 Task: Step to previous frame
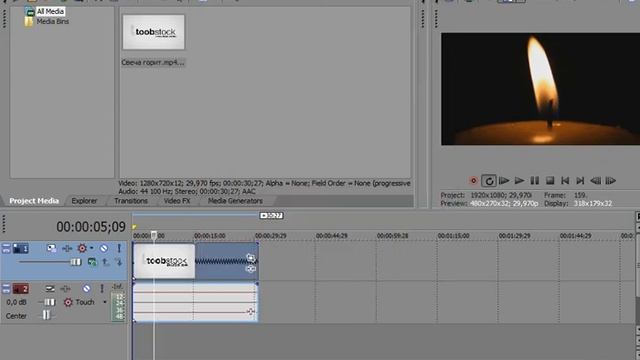click(x=596, y=180)
